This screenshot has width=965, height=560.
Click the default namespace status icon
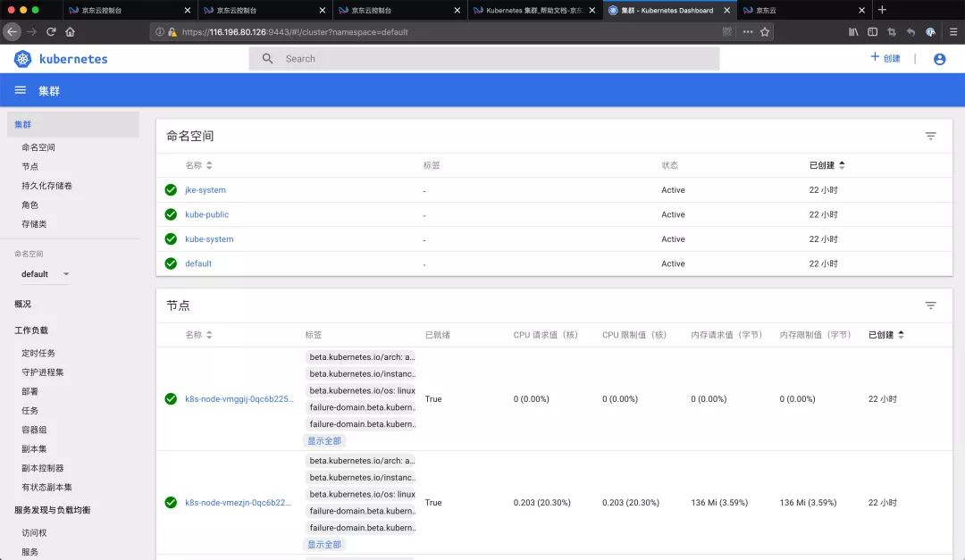[x=171, y=263]
